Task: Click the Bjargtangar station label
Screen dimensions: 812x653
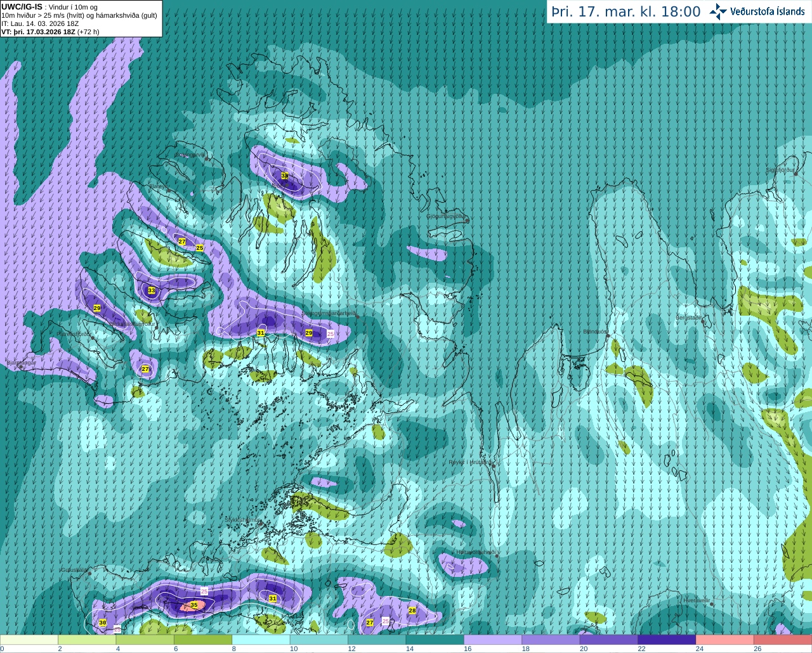Action: (x=21, y=363)
